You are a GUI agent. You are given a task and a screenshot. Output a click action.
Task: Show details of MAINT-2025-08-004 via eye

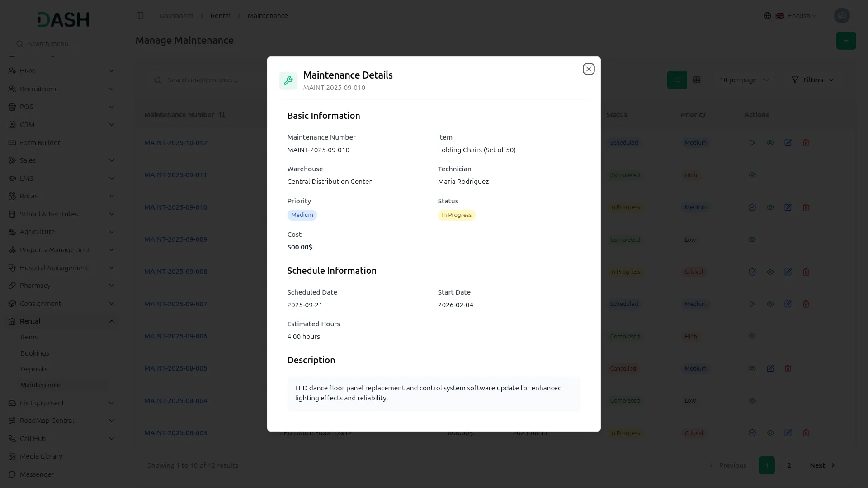752,401
